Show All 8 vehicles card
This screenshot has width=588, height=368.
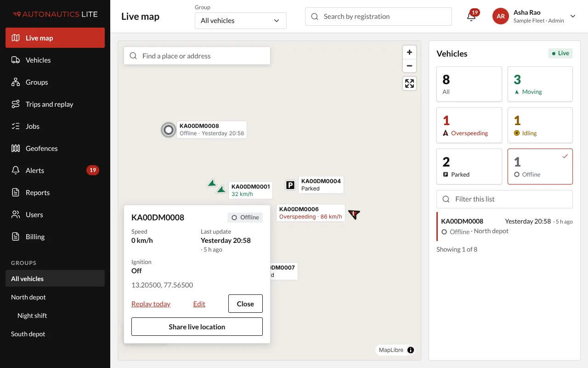pyautogui.click(x=469, y=84)
